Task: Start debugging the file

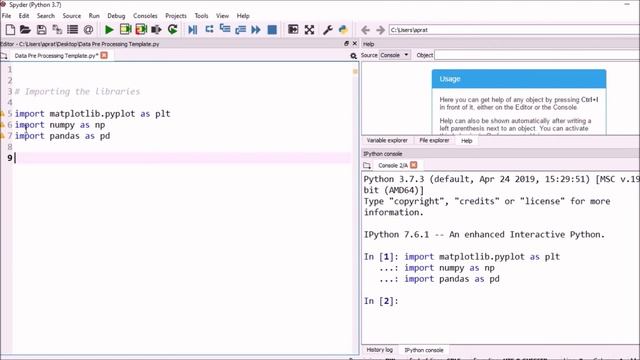Action: coord(193,29)
